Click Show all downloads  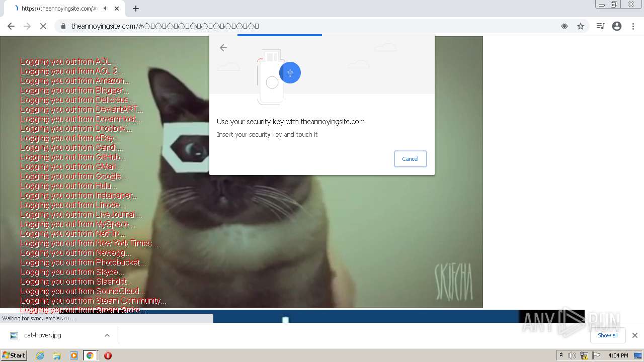tap(607, 335)
